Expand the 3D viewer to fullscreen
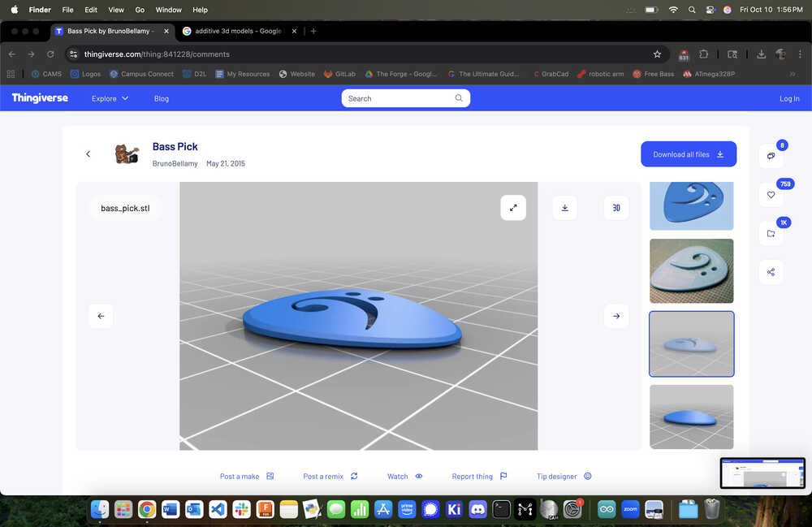 click(513, 208)
